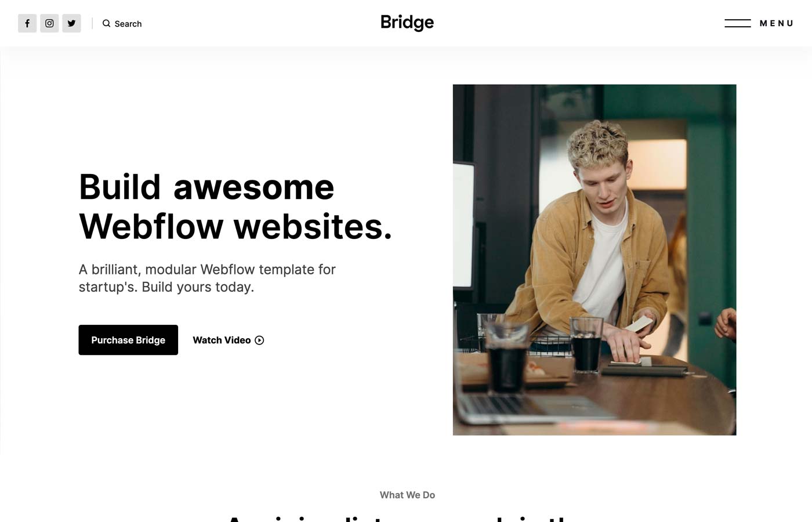
Task: Click the Watch Video link text
Action: click(x=222, y=340)
